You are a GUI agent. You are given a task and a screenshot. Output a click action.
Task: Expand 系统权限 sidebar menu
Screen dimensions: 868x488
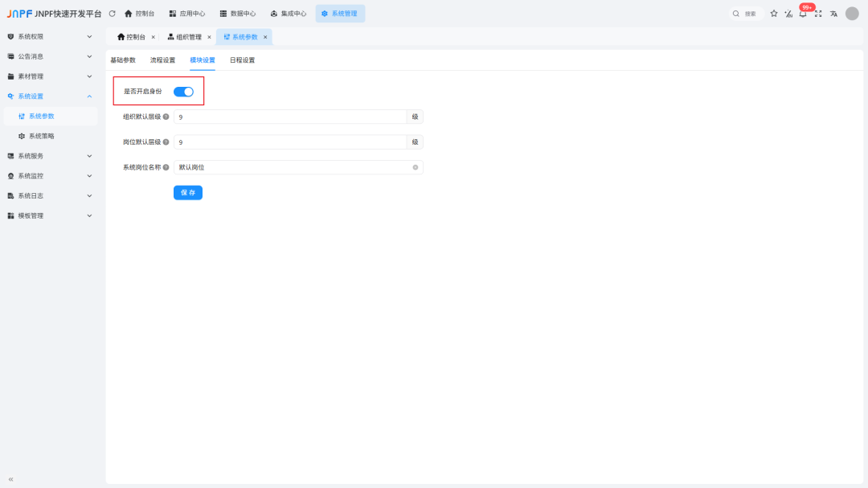[x=50, y=36]
